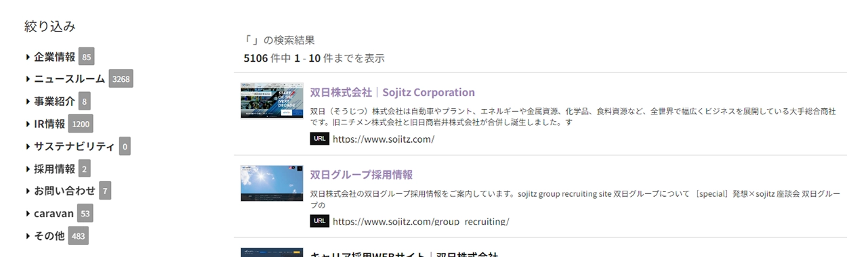Click the 1200 count badge for IR情報
This screenshot has width=868, height=257.
tap(81, 124)
